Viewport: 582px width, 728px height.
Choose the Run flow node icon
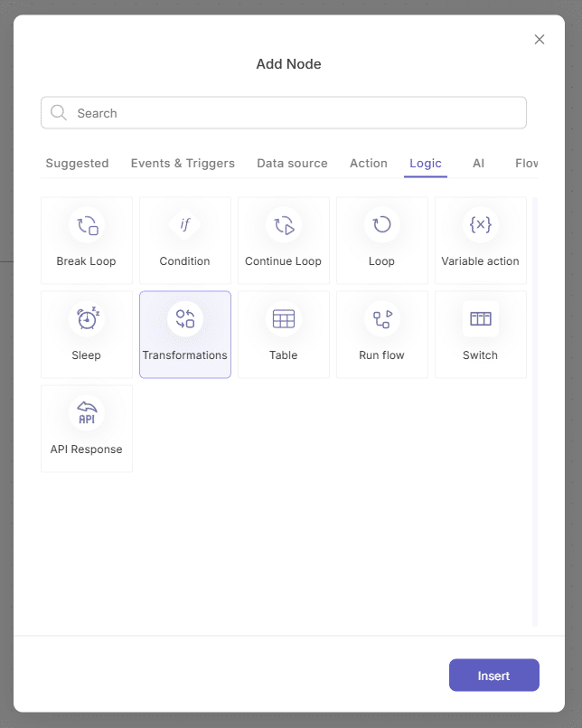click(x=382, y=319)
